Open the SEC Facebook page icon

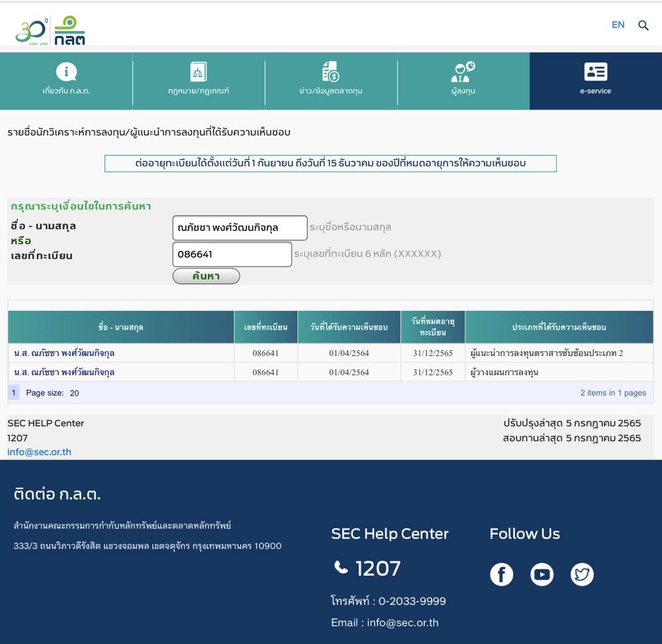501,575
